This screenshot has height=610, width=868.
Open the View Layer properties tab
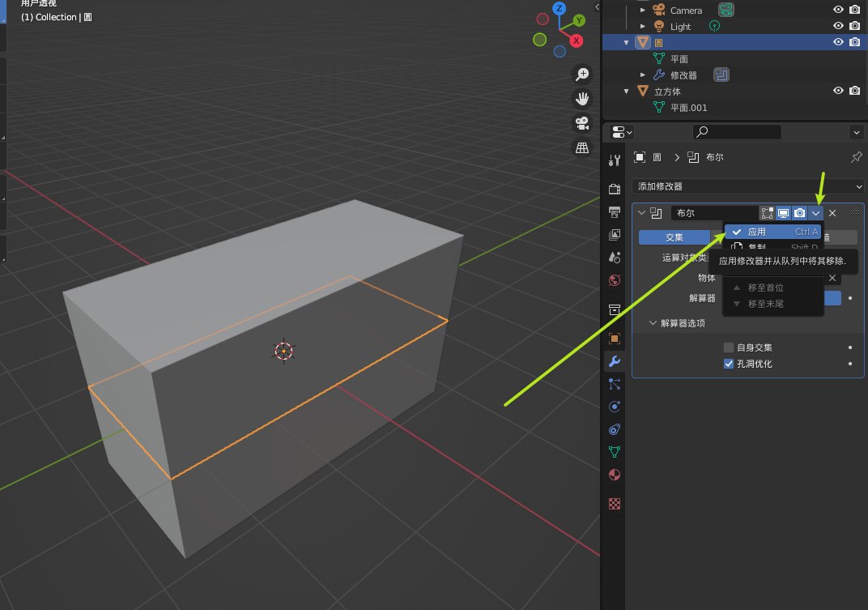[615, 234]
